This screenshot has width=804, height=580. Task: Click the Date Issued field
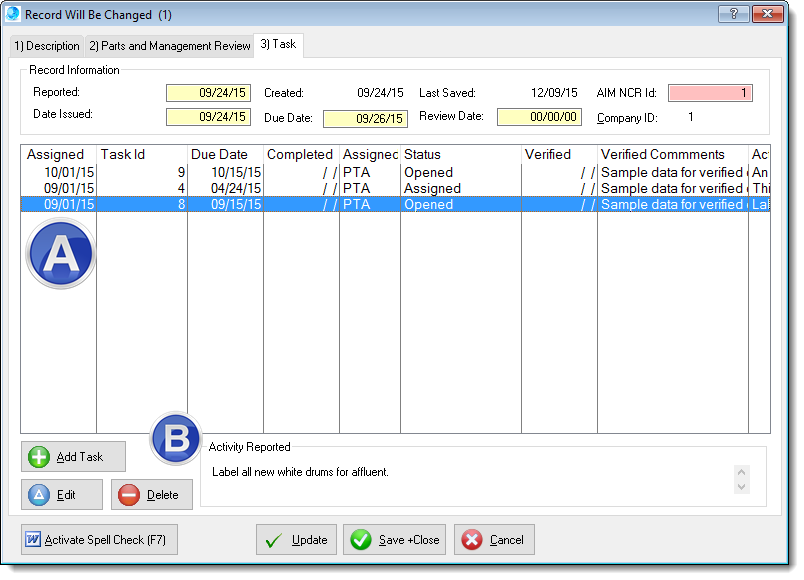(x=208, y=116)
